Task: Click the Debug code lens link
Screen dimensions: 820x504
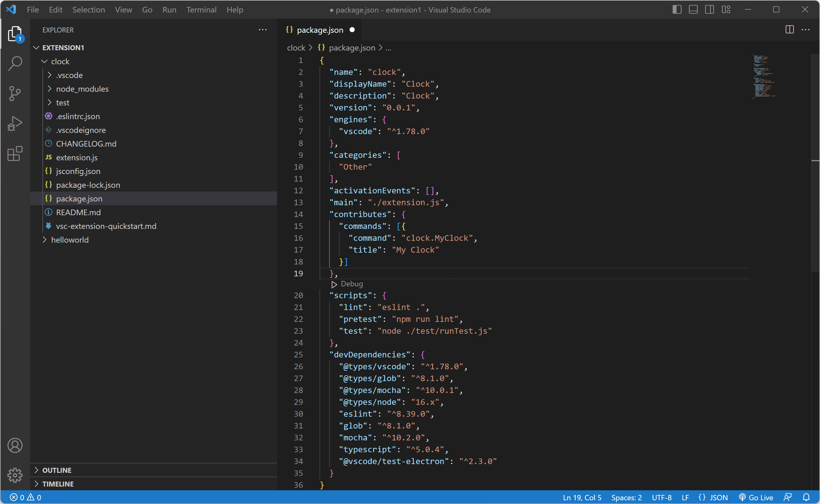Action: click(351, 284)
